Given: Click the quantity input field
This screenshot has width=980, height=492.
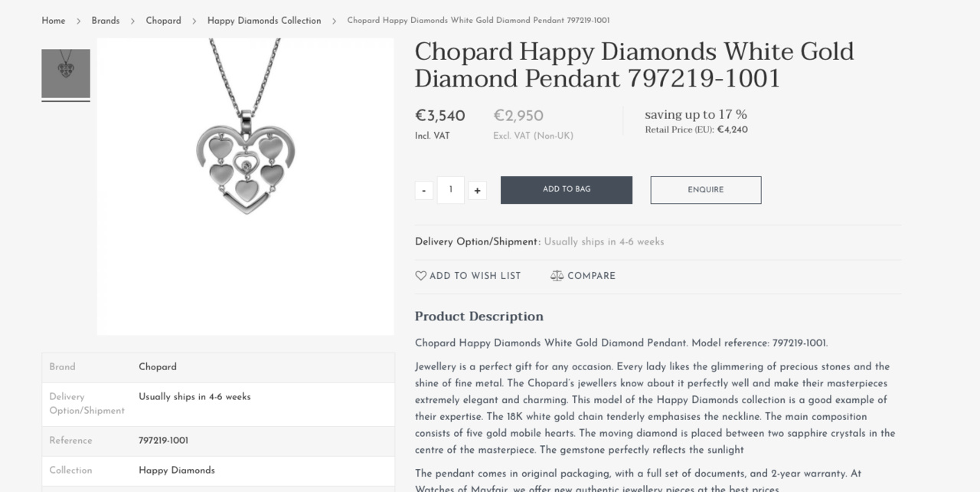Looking at the screenshot, I should (x=450, y=190).
